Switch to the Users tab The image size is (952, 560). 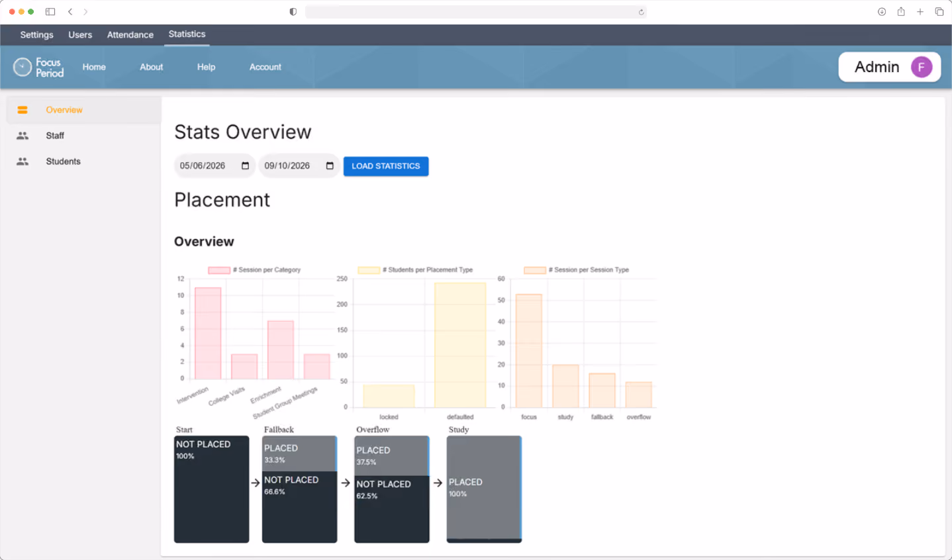click(80, 35)
